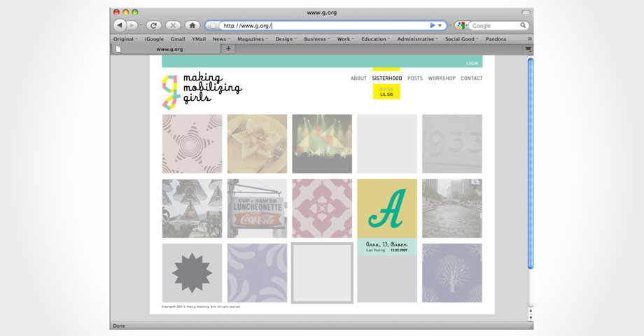Open the Gmail bookmark
This screenshot has width=644, height=336.
178,39
